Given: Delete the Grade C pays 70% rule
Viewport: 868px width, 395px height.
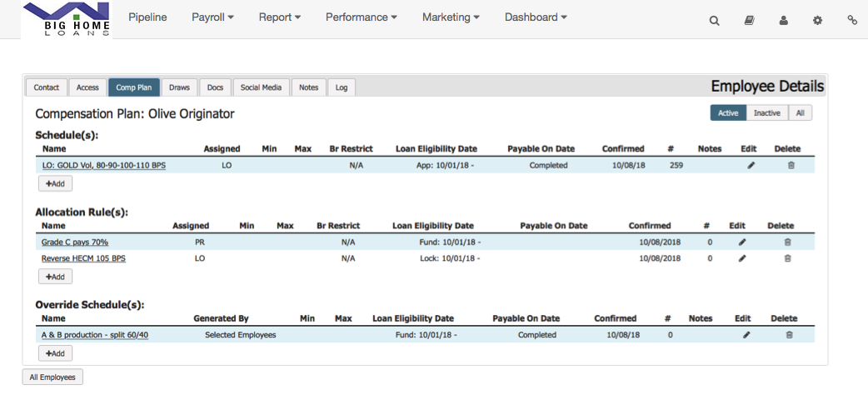Looking at the screenshot, I should (x=788, y=242).
